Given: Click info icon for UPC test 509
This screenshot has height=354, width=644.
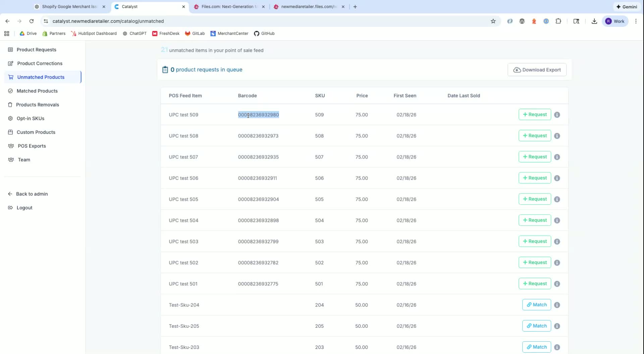Looking at the screenshot, I should click(557, 115).
